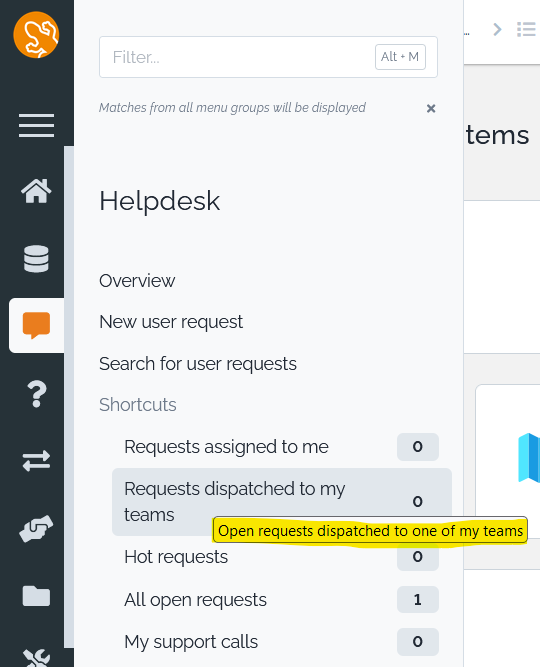540x667 pixels.
Task: Open Admin tools wrench icon
Action: click(x=36, y=657)
